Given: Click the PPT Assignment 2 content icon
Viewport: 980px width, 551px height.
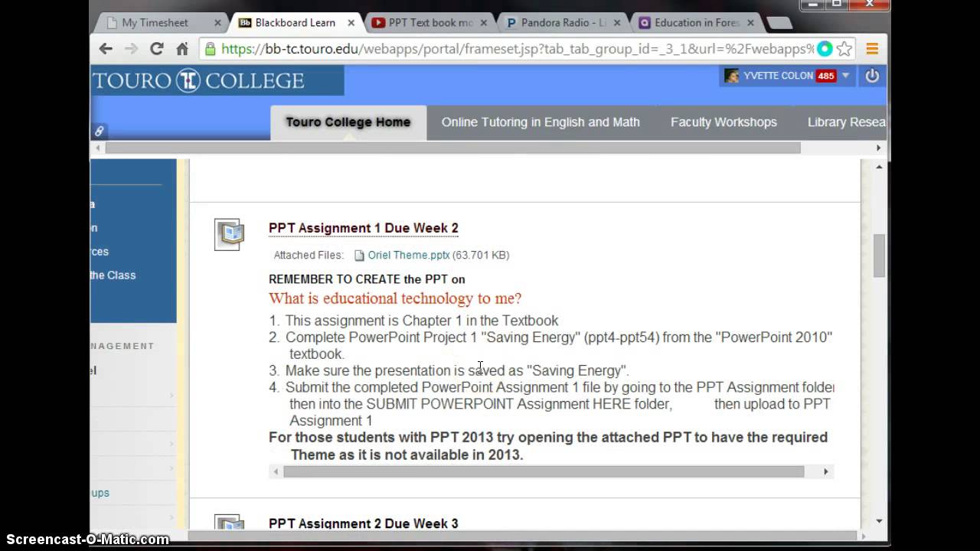Looking at the screenshot, I should coord(229,523).
